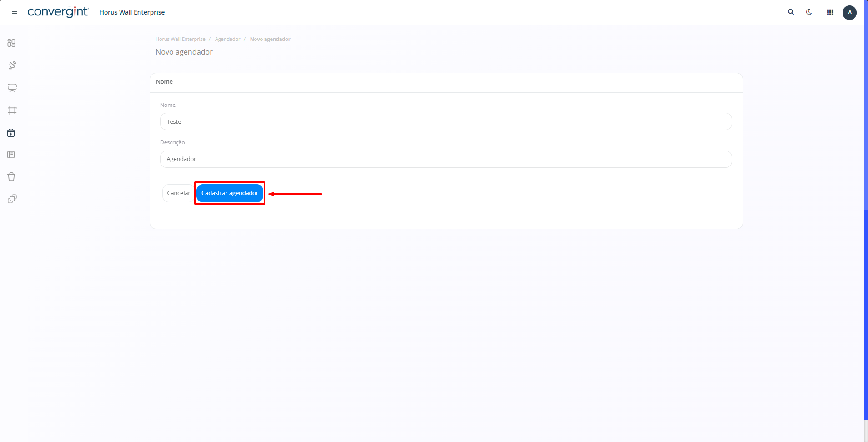Click into the Descrição input field
The height and width of the screenshot is (442, 868).
[446, 159]
